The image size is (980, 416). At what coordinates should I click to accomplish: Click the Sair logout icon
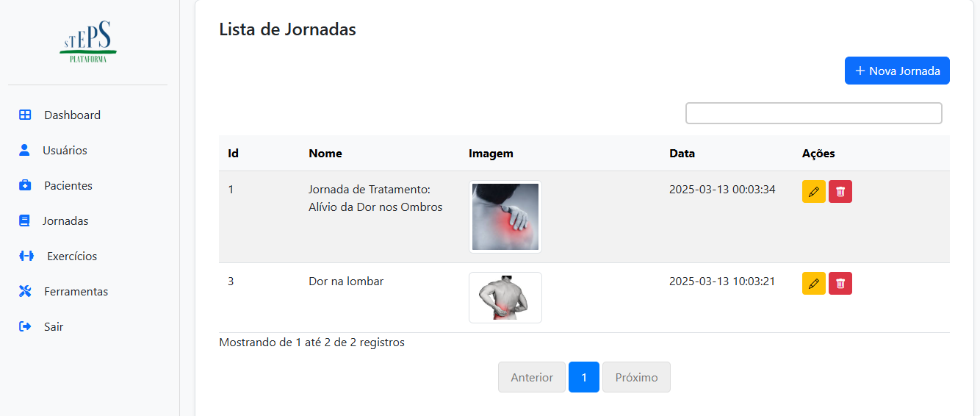point(25,326)
